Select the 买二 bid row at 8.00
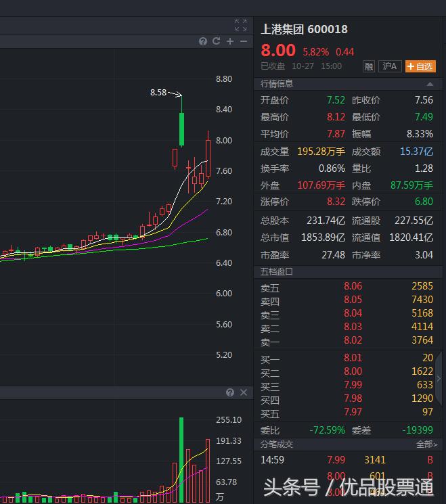This screenshot has height=504, width=446. (347, 371)
